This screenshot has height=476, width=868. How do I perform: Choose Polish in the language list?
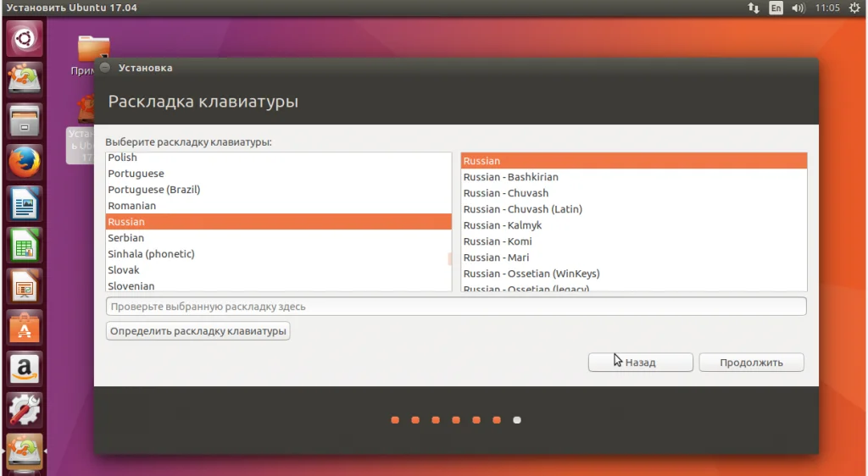(278, 158)
